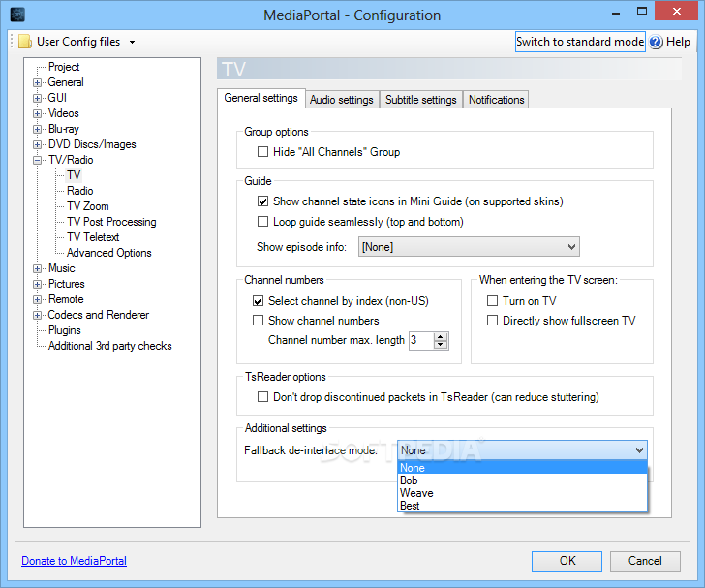Open the Show episode info dropdown
The width and height of the screenshot is (705, 588).
[469, 247]
